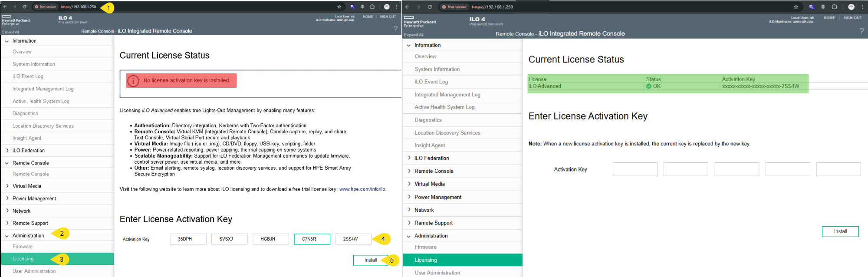Open iLO Event Log in left window

pyautogui.click(x=28, y=76)
